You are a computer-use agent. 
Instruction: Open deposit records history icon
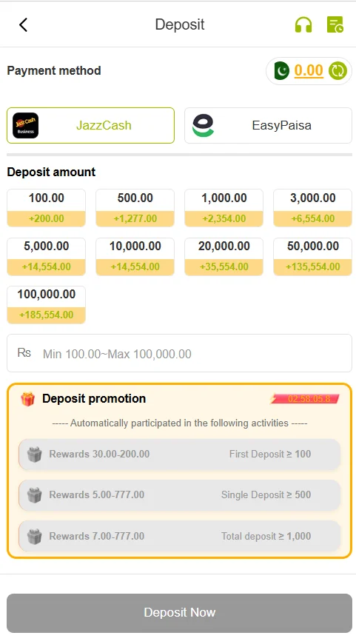[x=335, y=24]
